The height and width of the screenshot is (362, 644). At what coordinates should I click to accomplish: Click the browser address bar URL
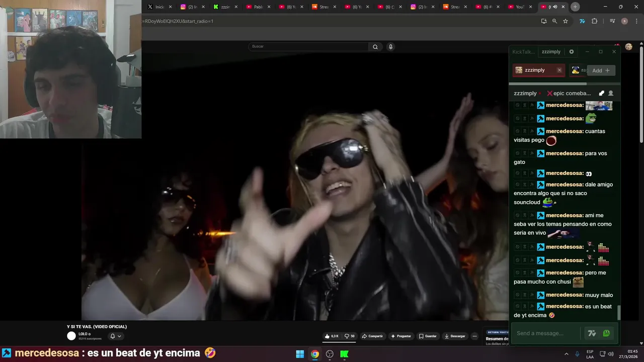178,21
